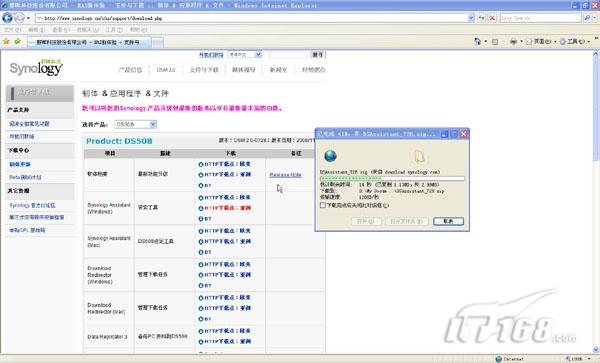Click the Home icon in the command bar
The image size is (600, 363).
coord(477,41)
